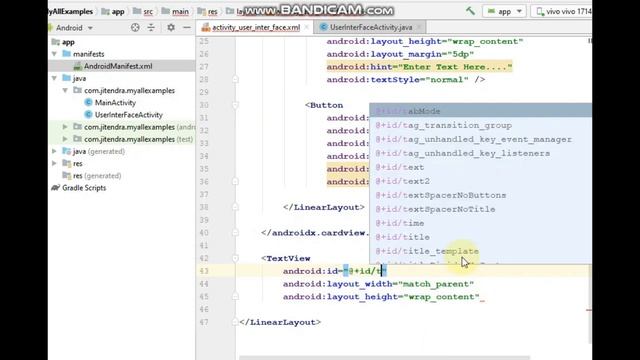Expand the (test) package
The width and height of the screenshot is (640, 360).
point(65,139)
